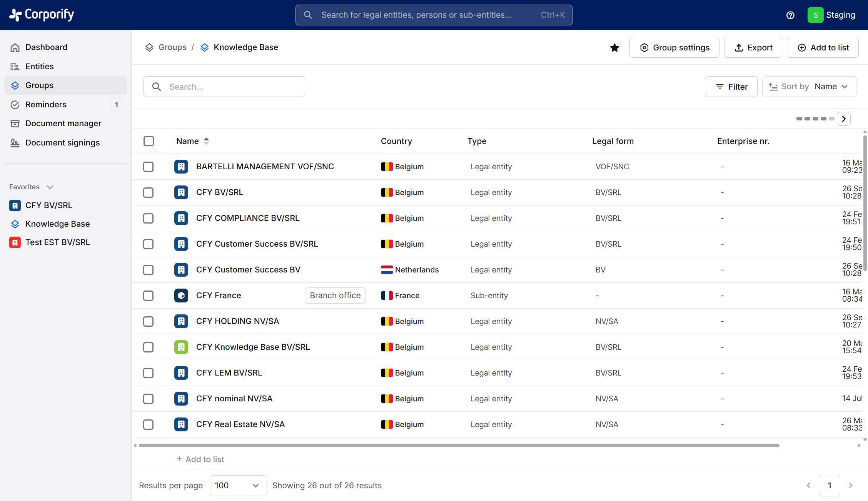This screenshot has height=501, width=868.
Task: Open Reminders in the sidebar
Action: 46,105
